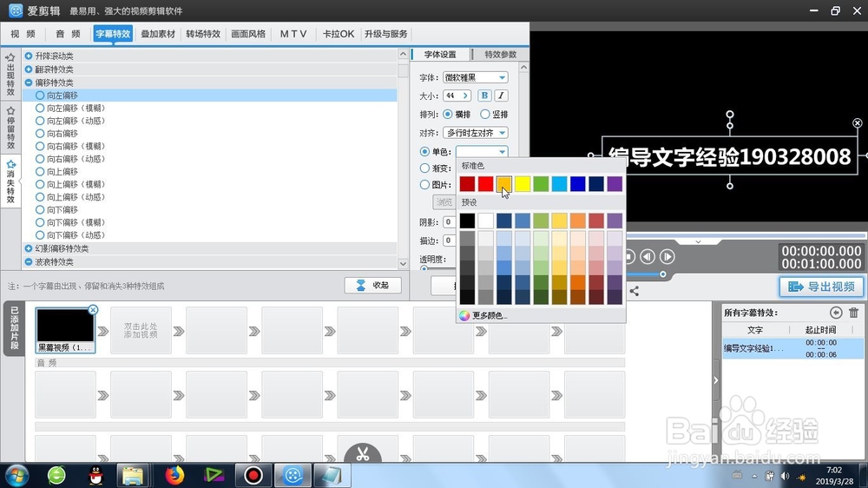Viewport: 868px width, 488px height.
Task: Switch to 字体设置 settings tab
Action: pyautogui.click(x=440, y=55)
